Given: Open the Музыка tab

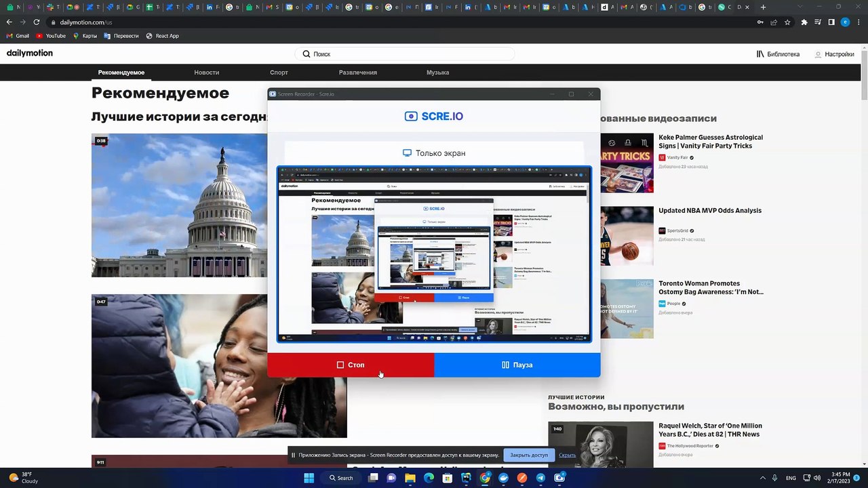Looking at the screenshot, I should point(438,73).
